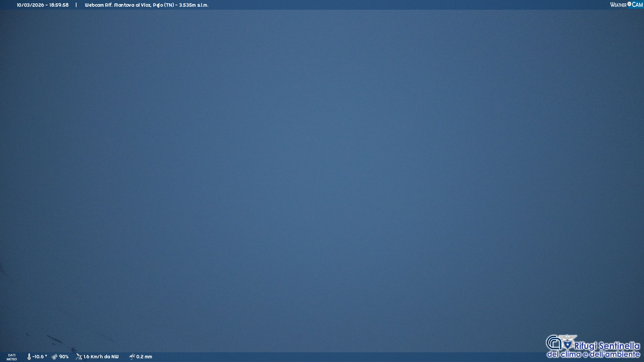Click the rain umbrella precipitation icon
Image resolution: width=644 pixels, height=362 pixels.
(x=132, y=357)
